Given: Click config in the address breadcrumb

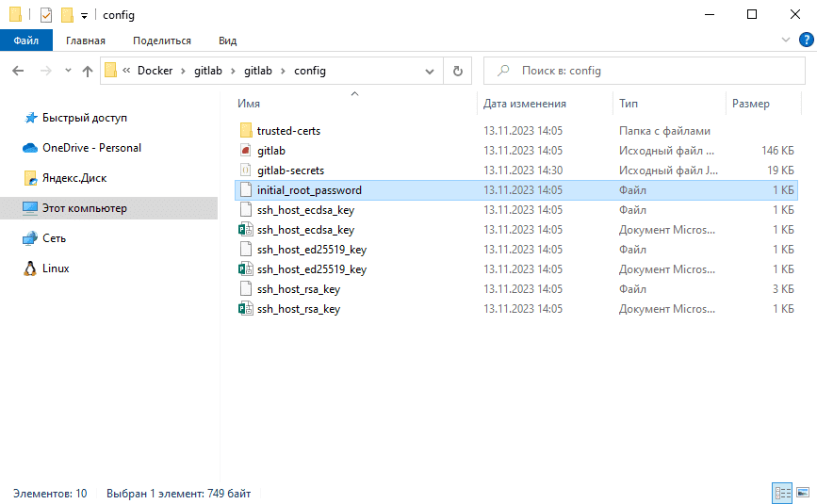Looking at the screenshot, I should (309, 71).
